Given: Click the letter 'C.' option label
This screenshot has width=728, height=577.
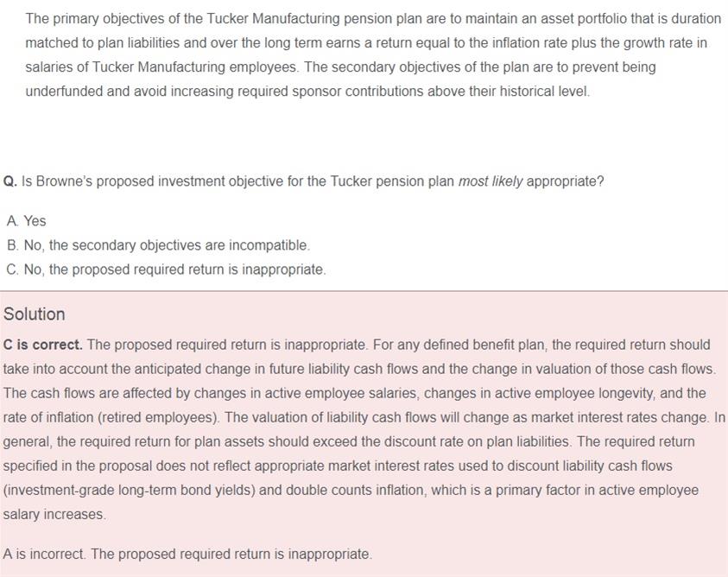Looking at the screenshot, I should click(13, 269).
